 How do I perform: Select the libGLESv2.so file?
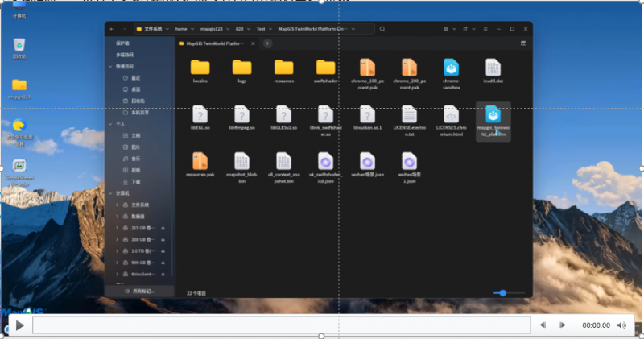pyautogui.click(x=284, y=118)
